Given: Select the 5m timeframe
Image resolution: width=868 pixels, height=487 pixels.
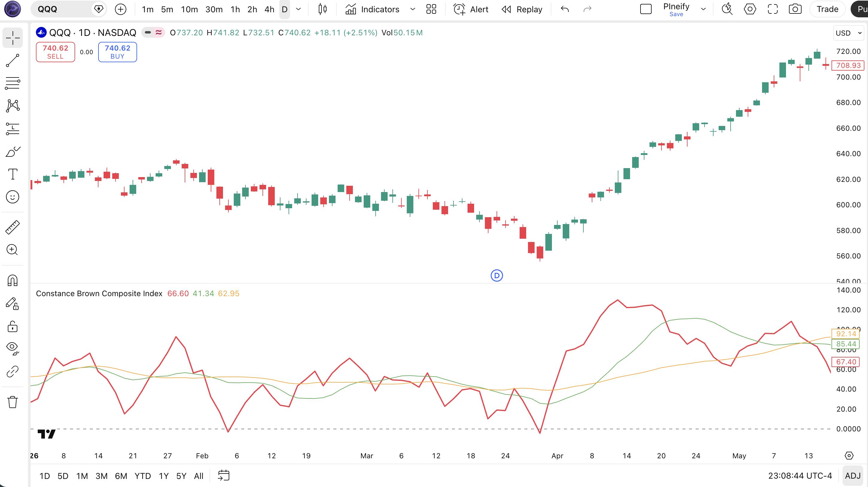Looking at the screenshot, I should [167, 9].
